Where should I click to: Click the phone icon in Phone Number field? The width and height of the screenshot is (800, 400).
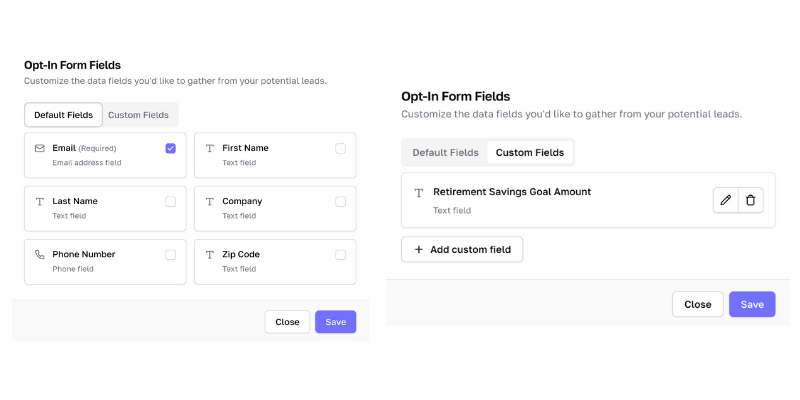(40, 255)
